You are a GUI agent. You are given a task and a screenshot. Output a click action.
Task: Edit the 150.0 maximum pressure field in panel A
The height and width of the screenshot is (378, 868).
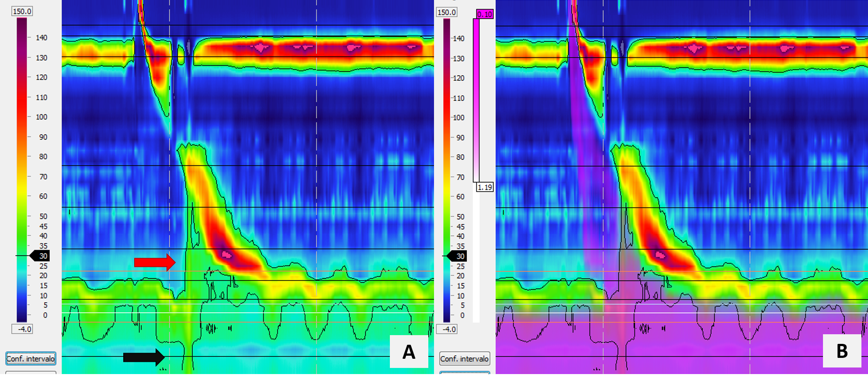(22, 11)
